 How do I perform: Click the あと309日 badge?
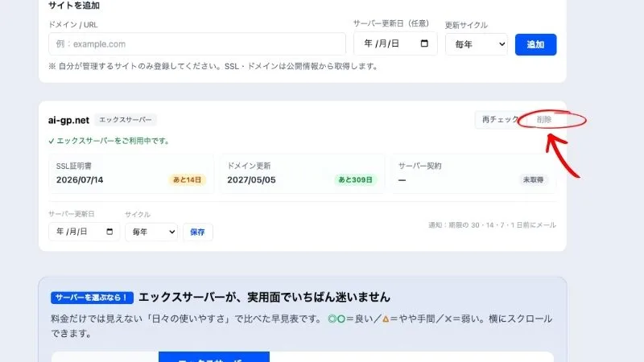coord(355,179)
